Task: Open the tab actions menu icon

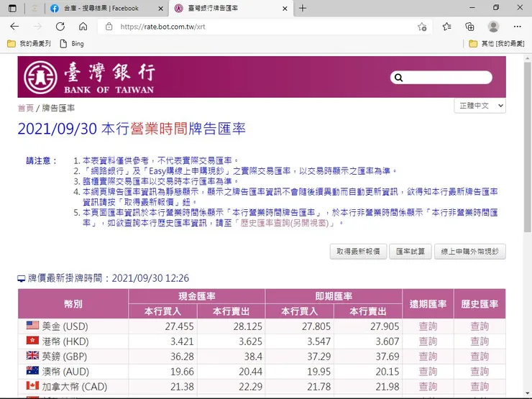Action: coord(12,8)
